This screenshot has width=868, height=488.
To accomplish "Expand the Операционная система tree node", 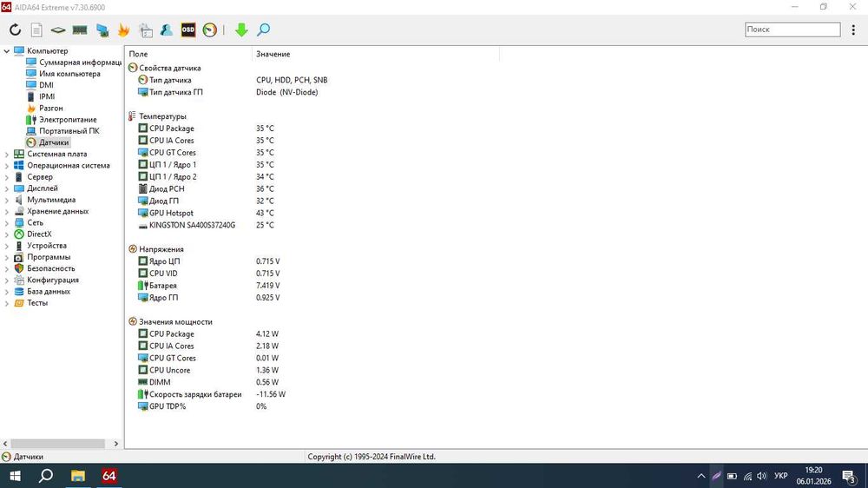I will click(7, 166).
